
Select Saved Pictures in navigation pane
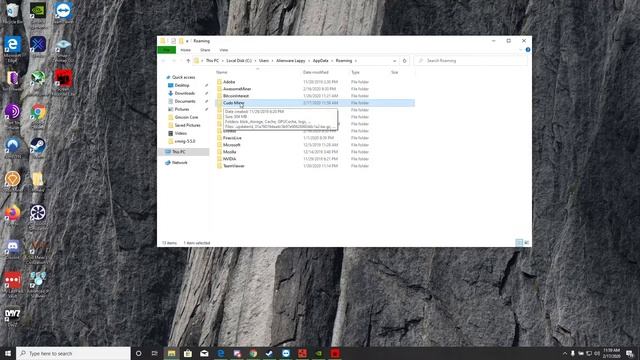click(x=187, y=125)
